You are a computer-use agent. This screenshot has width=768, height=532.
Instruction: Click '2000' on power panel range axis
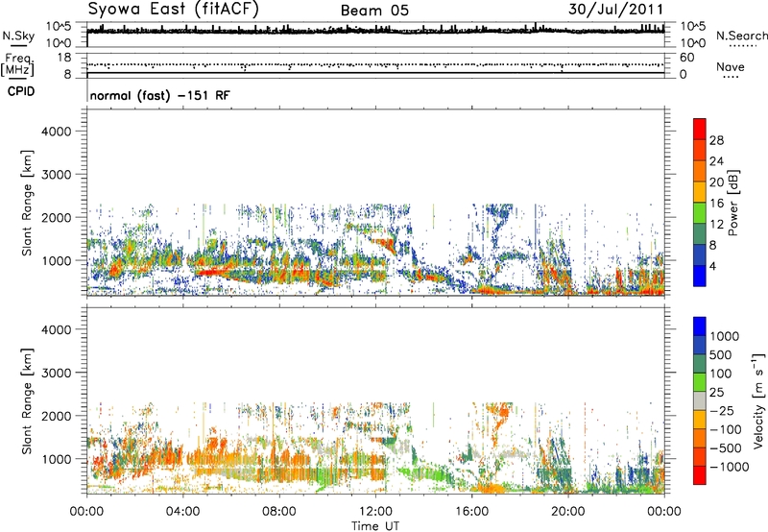click(x=57, y=217)
